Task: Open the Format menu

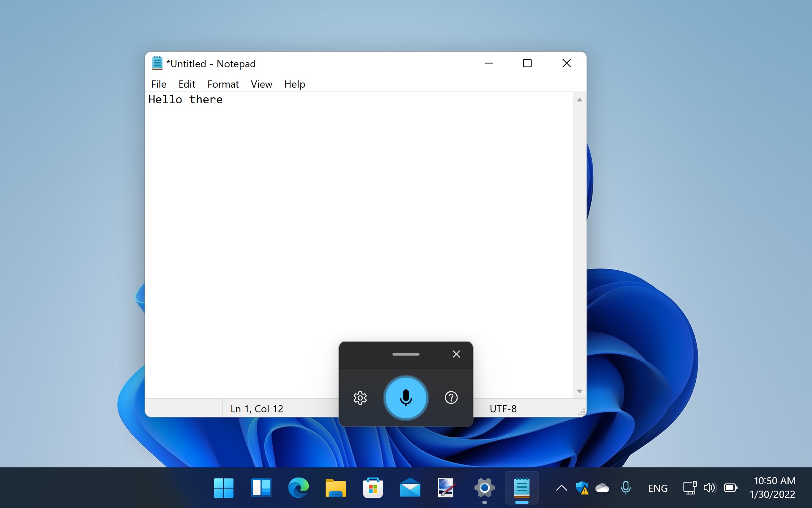Action: [223, 84]
